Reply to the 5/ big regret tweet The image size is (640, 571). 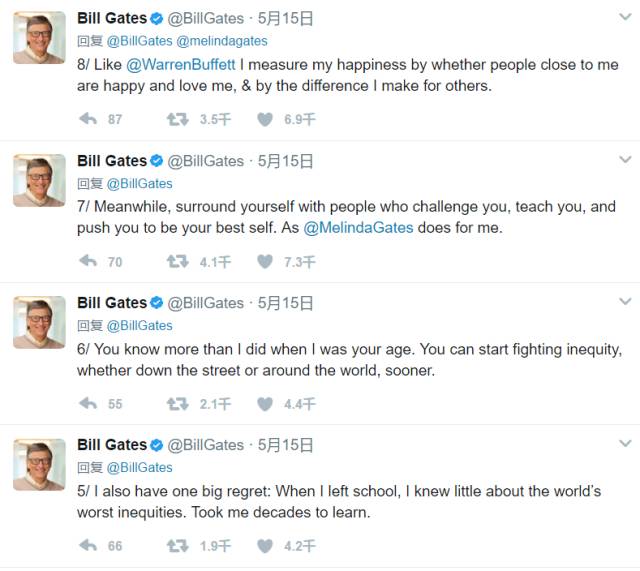[x=88, y=546]
